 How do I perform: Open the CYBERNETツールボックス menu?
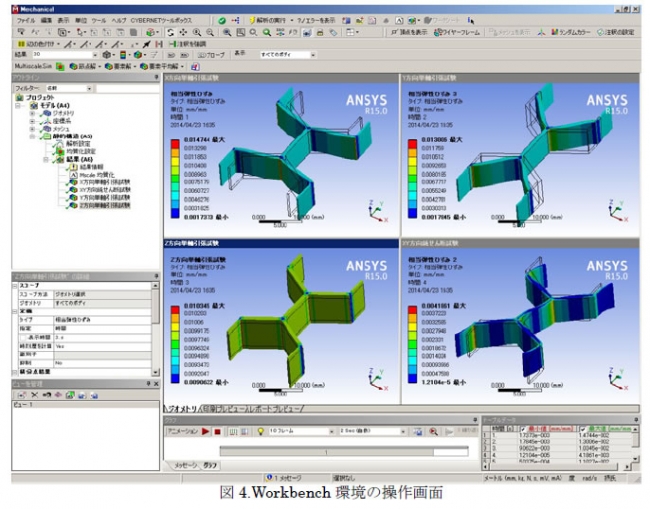[x=161, y=20]
